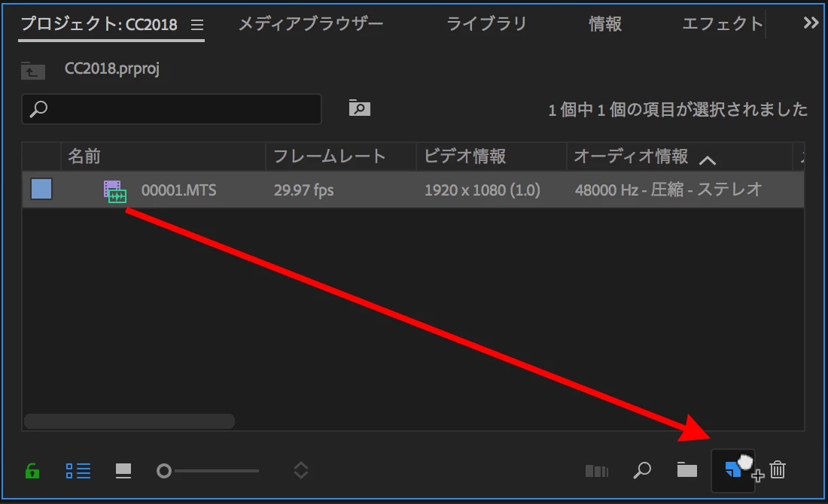
Task: Toggle sort direction arrow on オーディオ情報
Action: point(708,160)
